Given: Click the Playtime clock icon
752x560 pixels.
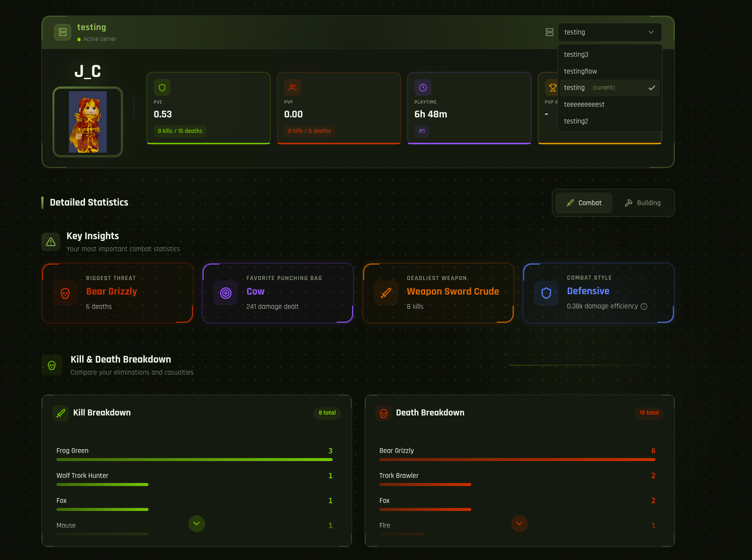Looking at the screenshot, I should tap(423, 88).
